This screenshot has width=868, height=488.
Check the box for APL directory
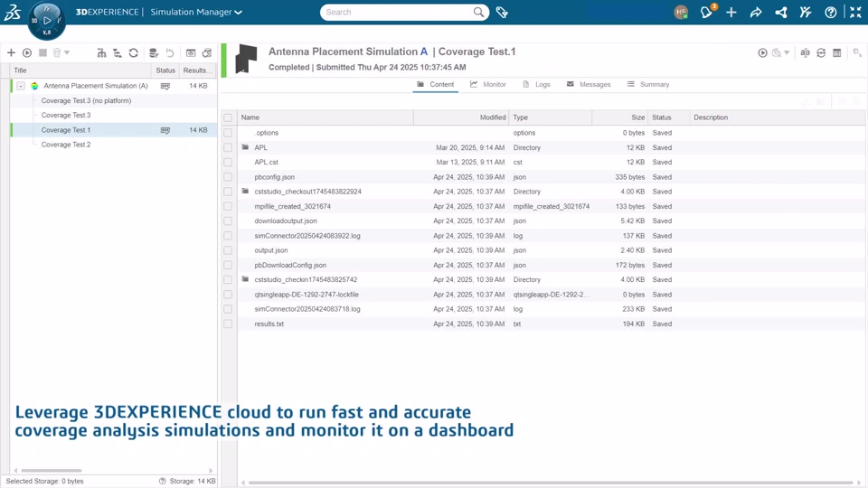pos(228,147)
